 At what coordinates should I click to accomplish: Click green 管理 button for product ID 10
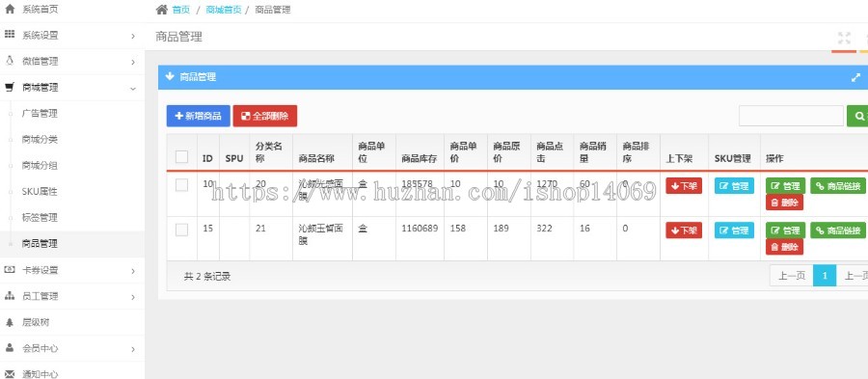pyautogui.click(x=785, y=186)
